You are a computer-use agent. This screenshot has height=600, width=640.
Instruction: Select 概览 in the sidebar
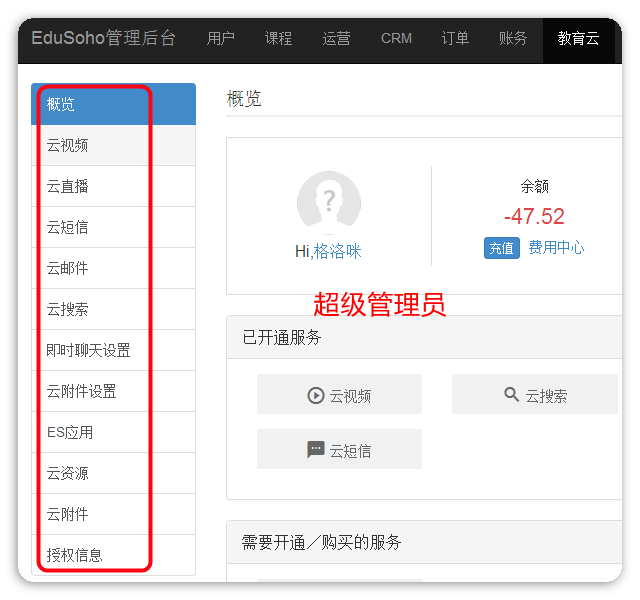(x=113, y=104)
